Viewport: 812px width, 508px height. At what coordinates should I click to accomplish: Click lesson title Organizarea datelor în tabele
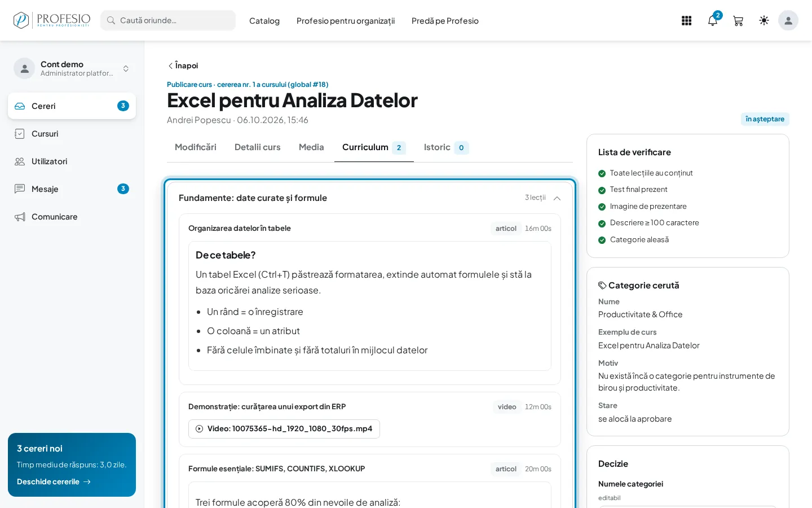coord(240,229)
